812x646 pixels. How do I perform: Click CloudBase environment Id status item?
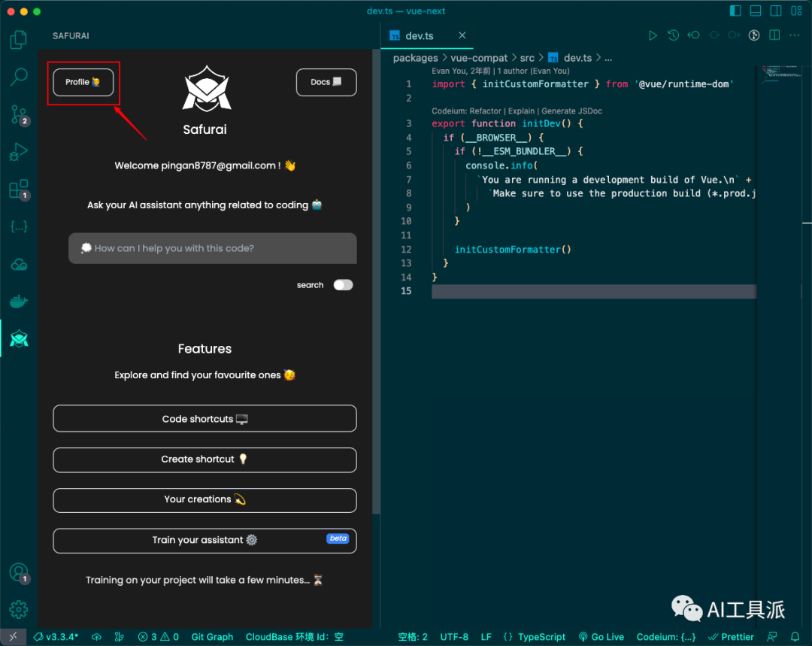[x=294, y=637]
